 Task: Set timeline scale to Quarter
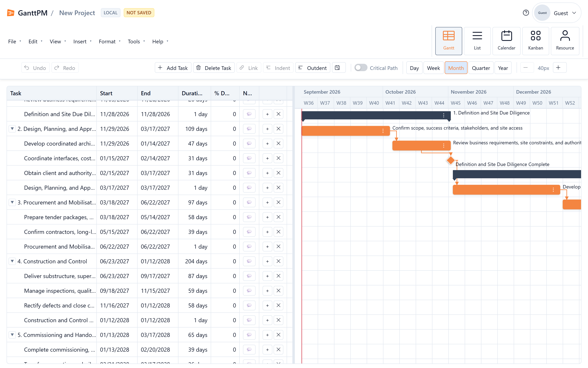pyautogui.click(x=481, y=68)
